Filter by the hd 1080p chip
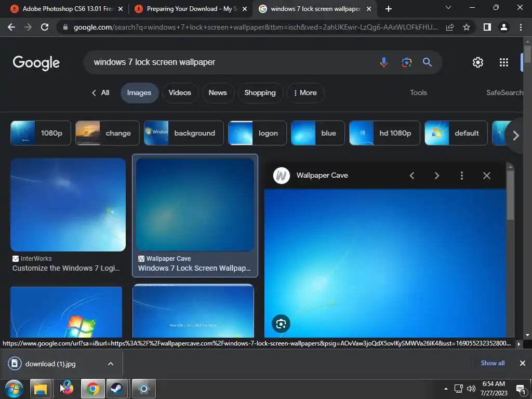This screenshot has height=399, width=532. click(384, 133)
